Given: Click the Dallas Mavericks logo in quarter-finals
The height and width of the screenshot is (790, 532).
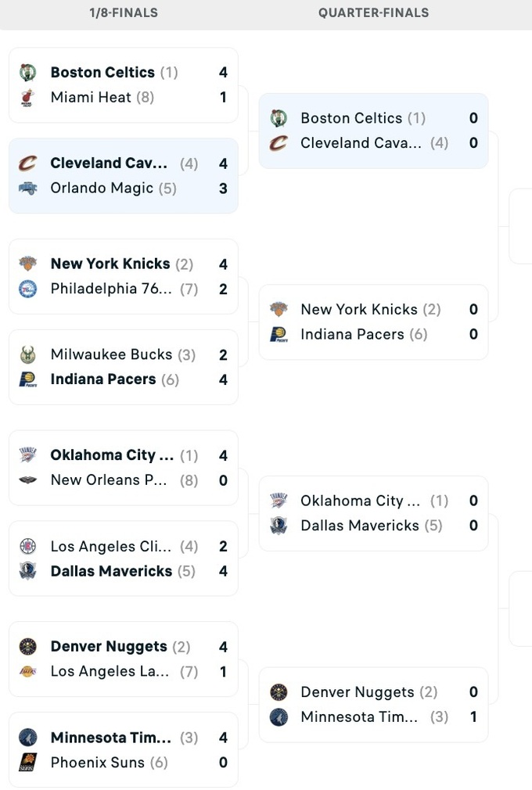Looking at the screenshot, I should [279, 526].
